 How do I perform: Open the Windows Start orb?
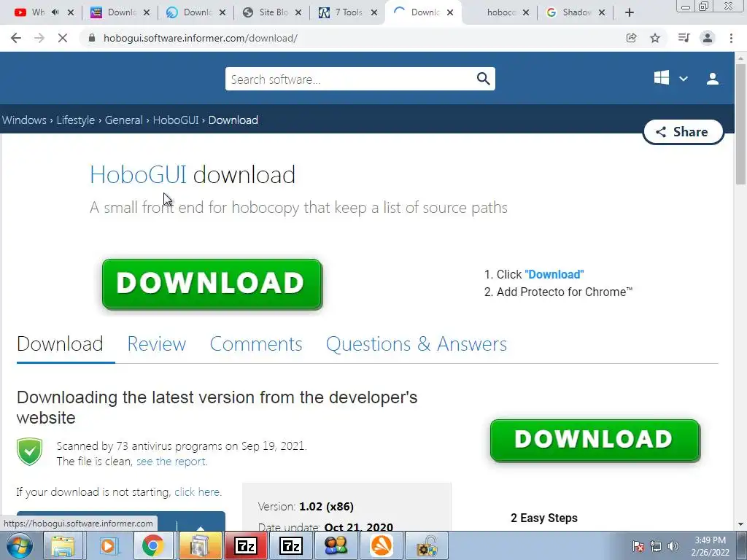(18, 545)
